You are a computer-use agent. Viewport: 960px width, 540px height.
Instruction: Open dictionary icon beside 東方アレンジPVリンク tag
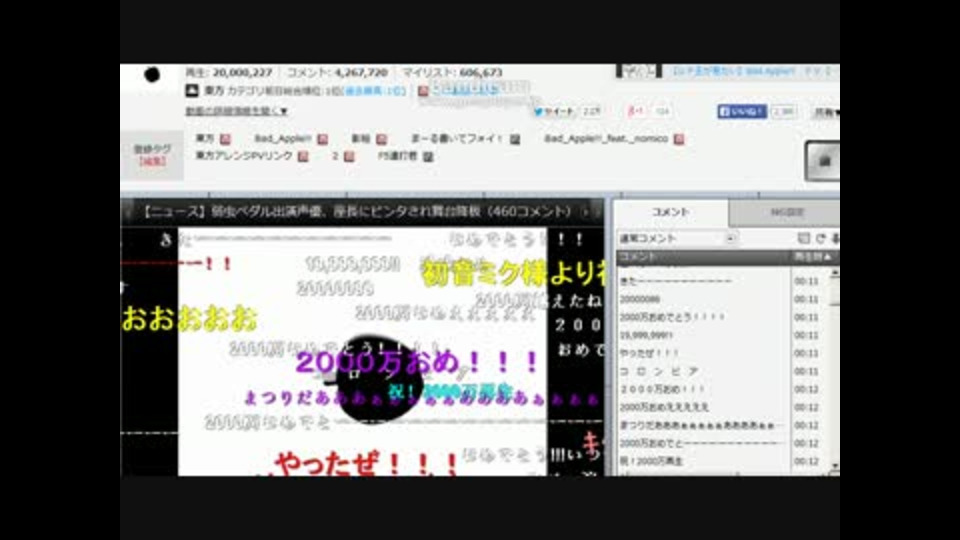[302, 157]
